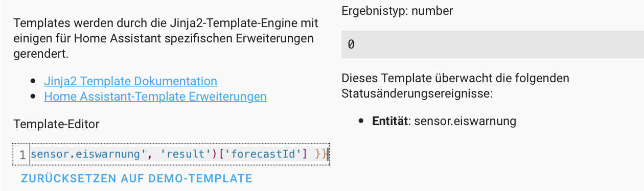Image resolution: width=644 pixels, height=191 pixels.
Task: Click the Statusänderungsereignisse description text
Action: (455, 86)
